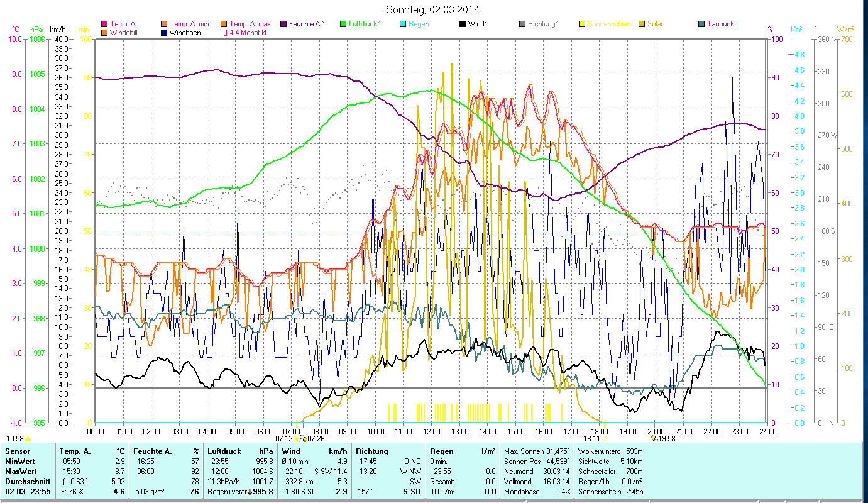Click the '157 °' wind direction value
Viewport: 868px width, 503px height.
coord(366,491)
